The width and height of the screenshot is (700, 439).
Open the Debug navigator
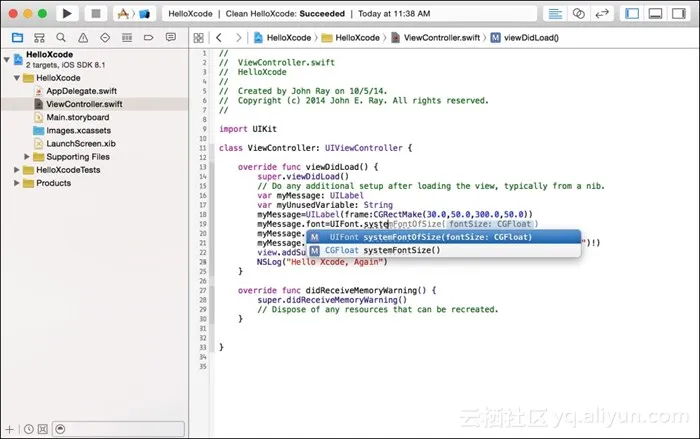[127, 38]
